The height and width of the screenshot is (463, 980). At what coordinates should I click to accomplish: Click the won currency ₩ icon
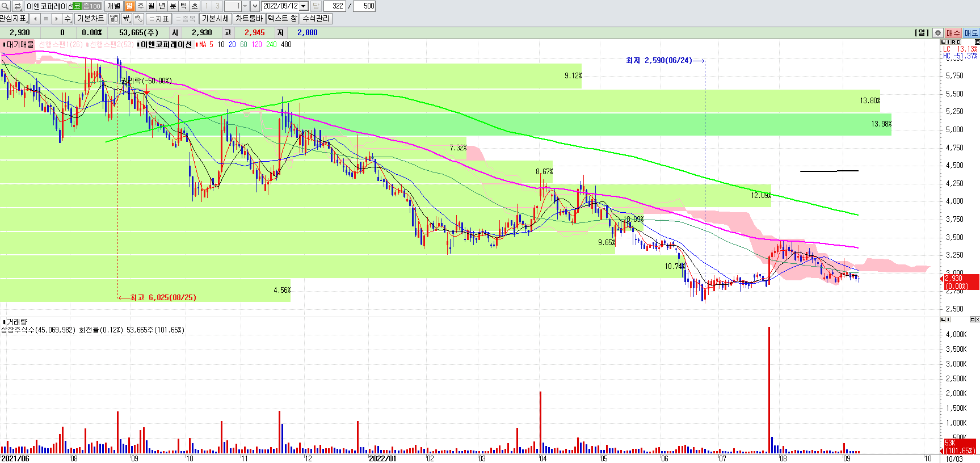tap(127, 19)
